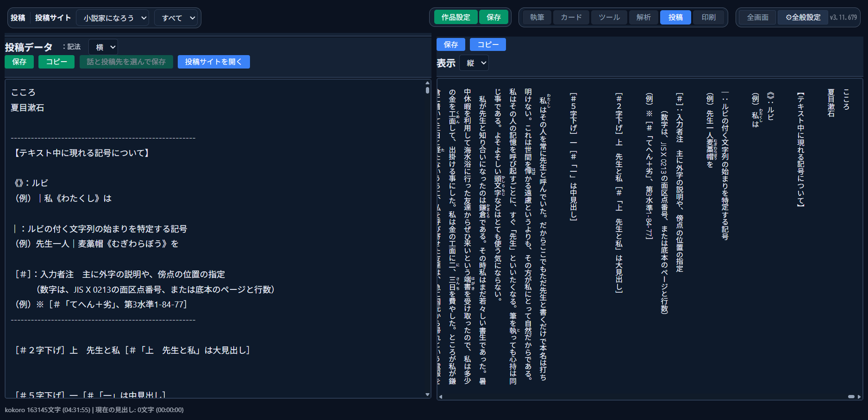Click the green 保存 button beside 作品設定

point(493,17)
